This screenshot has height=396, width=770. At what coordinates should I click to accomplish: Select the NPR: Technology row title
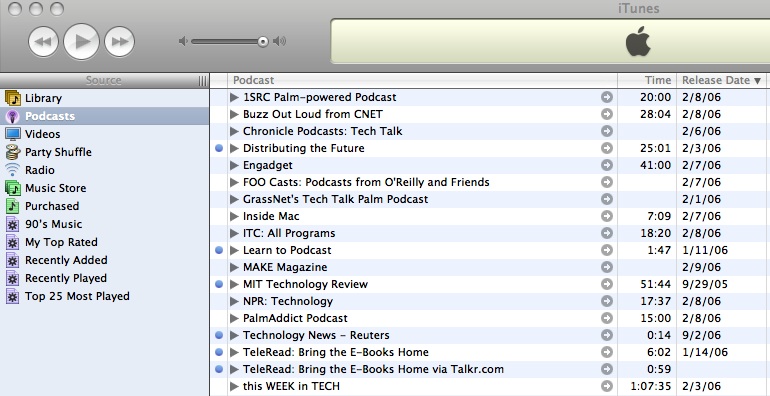click(x=288, y=301)
